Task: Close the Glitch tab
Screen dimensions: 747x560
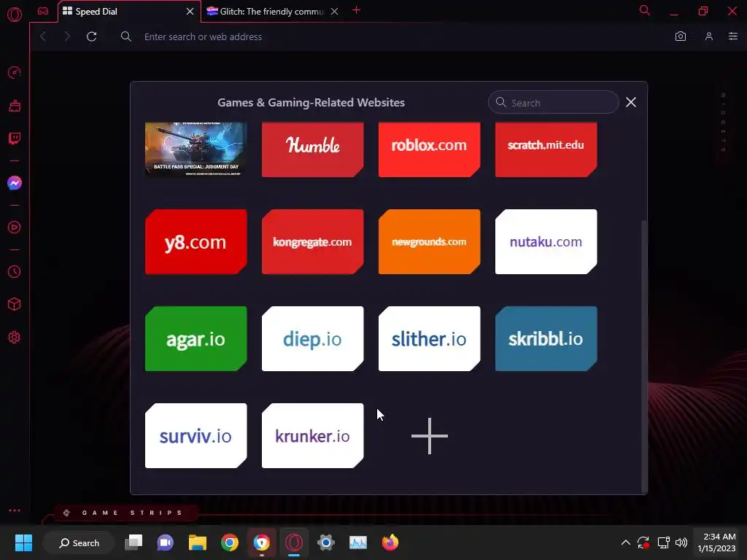Action: (334, 12)
